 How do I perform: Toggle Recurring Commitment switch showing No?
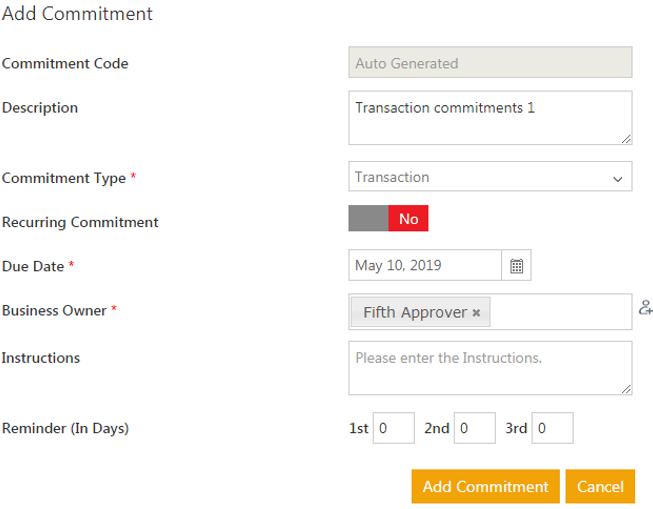389,219
